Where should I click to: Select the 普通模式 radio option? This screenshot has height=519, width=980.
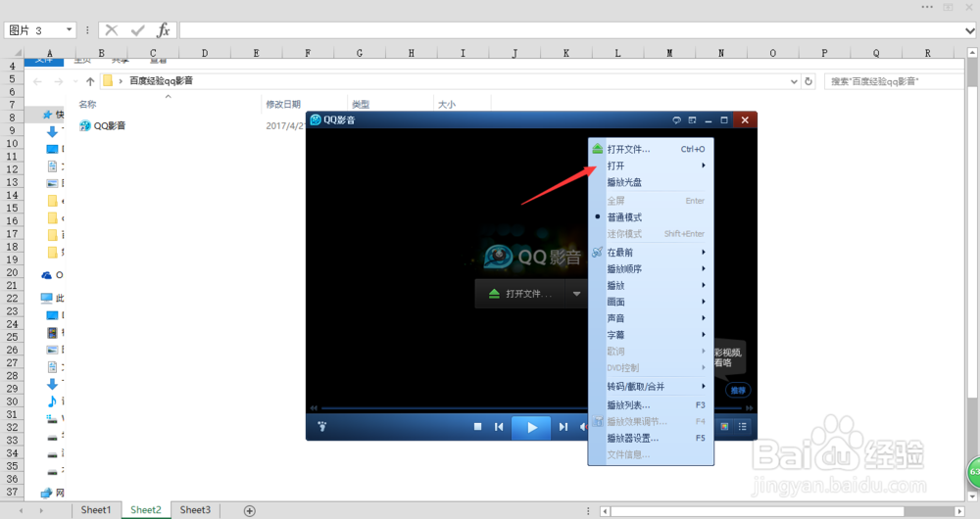(651, 217)
